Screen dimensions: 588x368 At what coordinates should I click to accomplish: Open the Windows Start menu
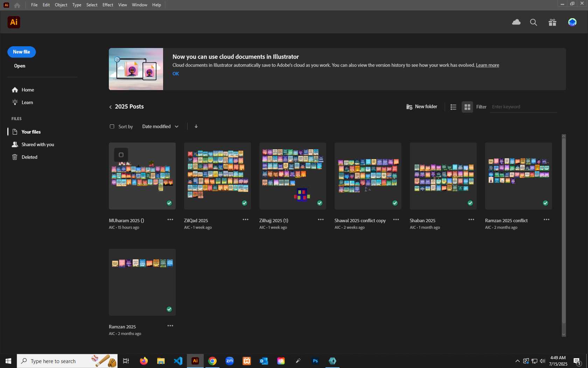(8, 361)
